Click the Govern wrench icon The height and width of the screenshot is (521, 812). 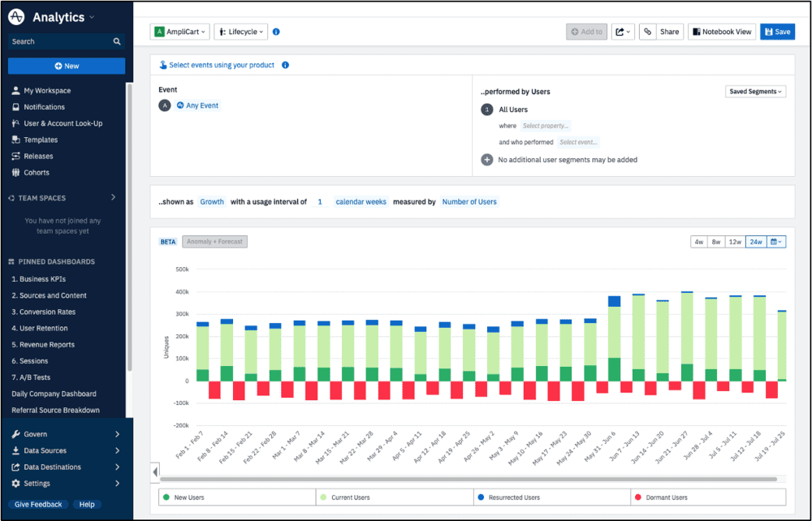15,434
